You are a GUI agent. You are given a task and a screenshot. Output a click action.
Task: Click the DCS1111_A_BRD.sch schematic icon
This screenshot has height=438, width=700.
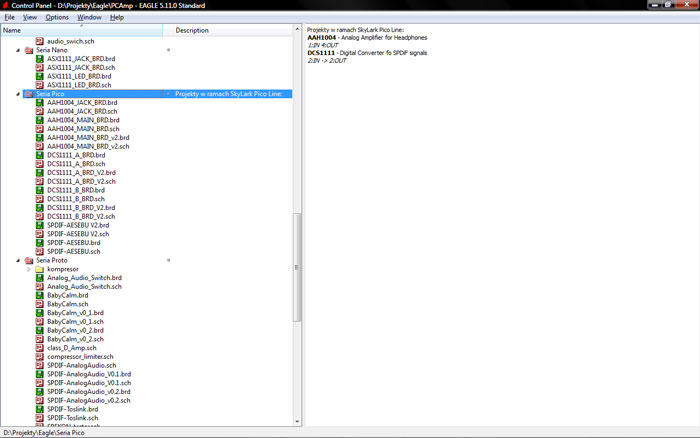point(41,164)
